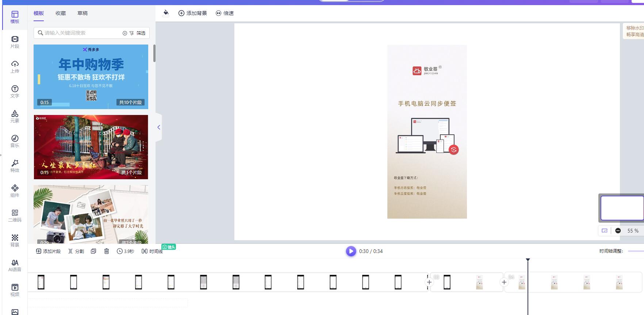Select timeline segment 03

(467, 282)
